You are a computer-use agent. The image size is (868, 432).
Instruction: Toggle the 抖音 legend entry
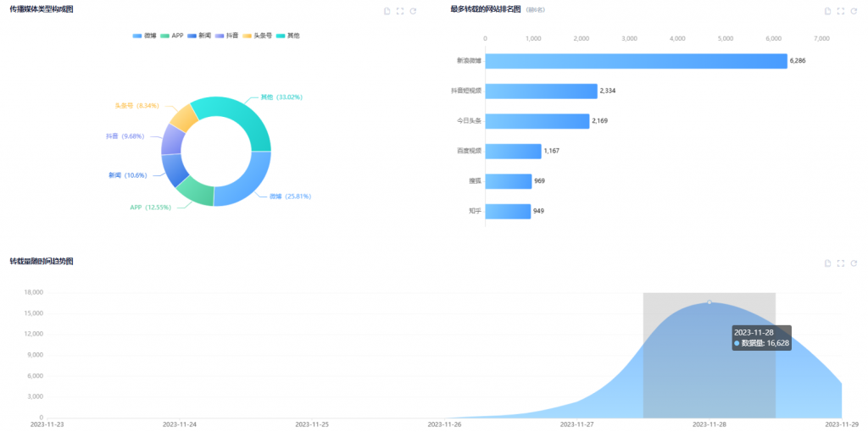click(226, 36)
